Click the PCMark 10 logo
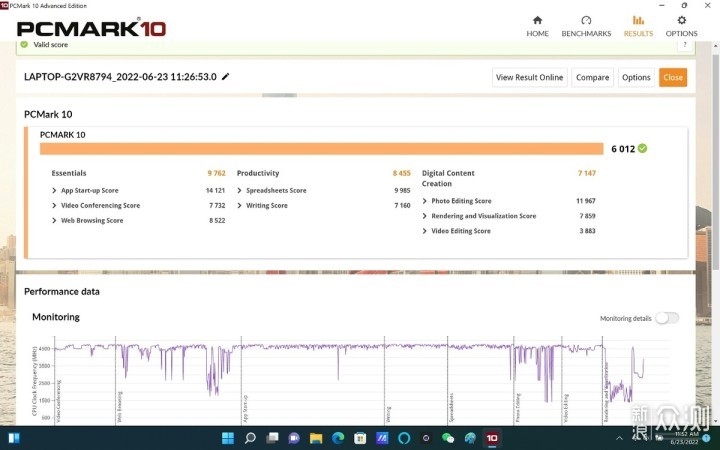The width and height of the screenshot is (720, 450). [91, 28]
